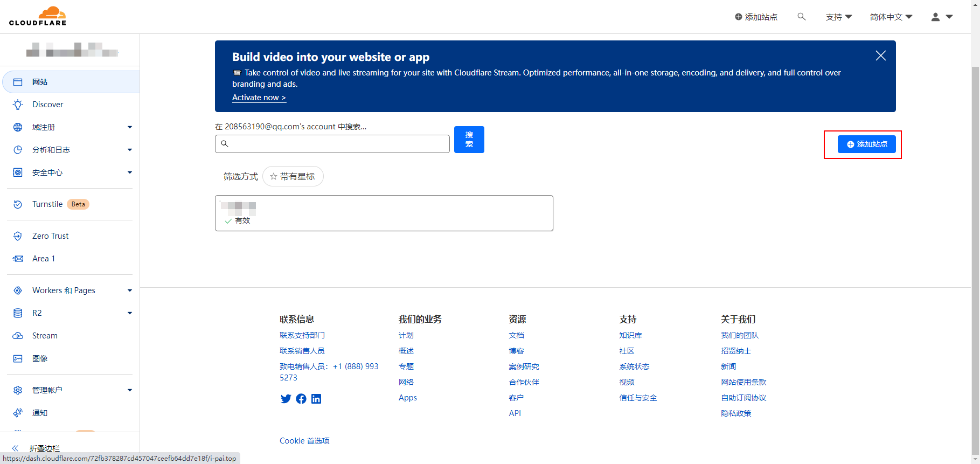The image size is (980, 464).
Task: Click the Discover lightbulb icon
Action: [x=18, y=105]
